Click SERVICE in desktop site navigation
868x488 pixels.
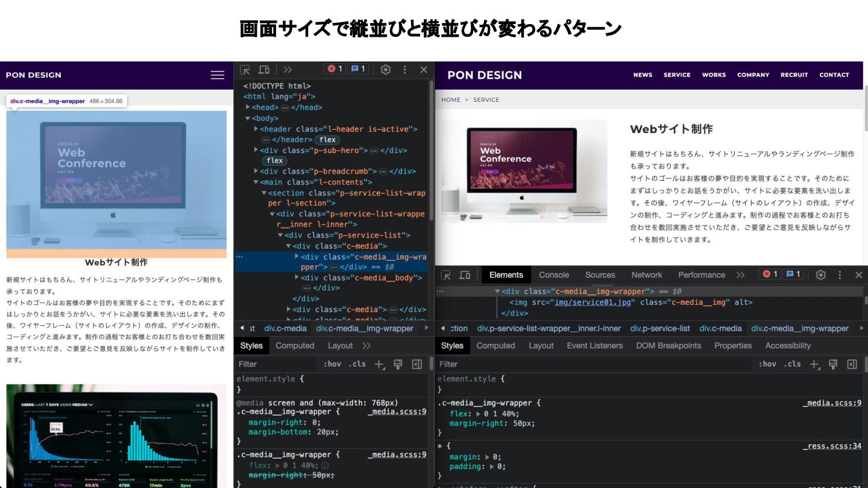pos(677,75)
